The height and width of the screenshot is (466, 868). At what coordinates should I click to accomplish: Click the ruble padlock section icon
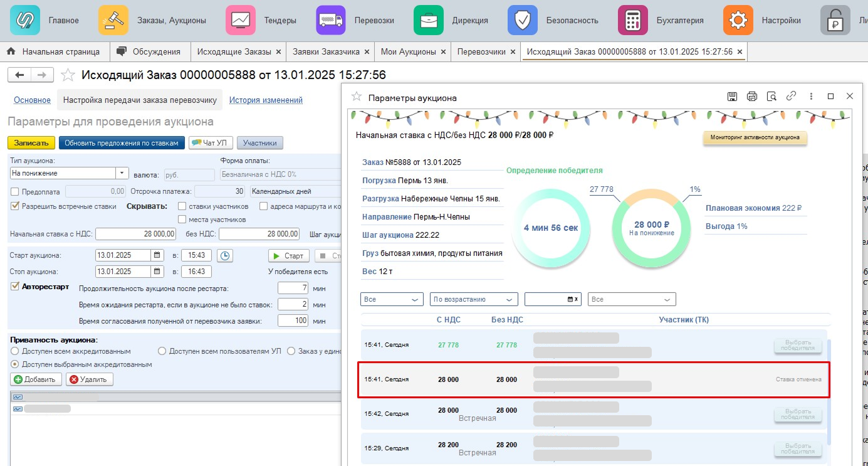(x=835, y=20)
